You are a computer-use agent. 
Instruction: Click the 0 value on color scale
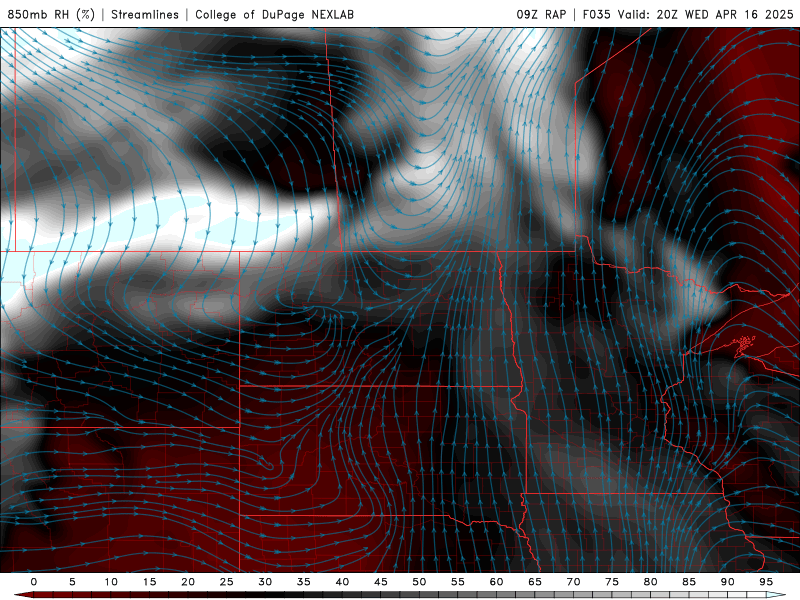click(34, 582)
